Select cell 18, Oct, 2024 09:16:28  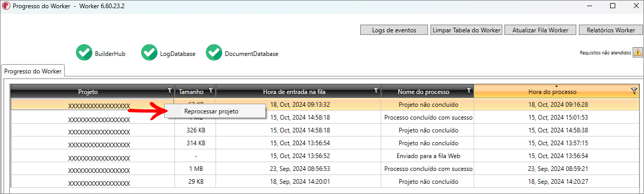[557, 104]
